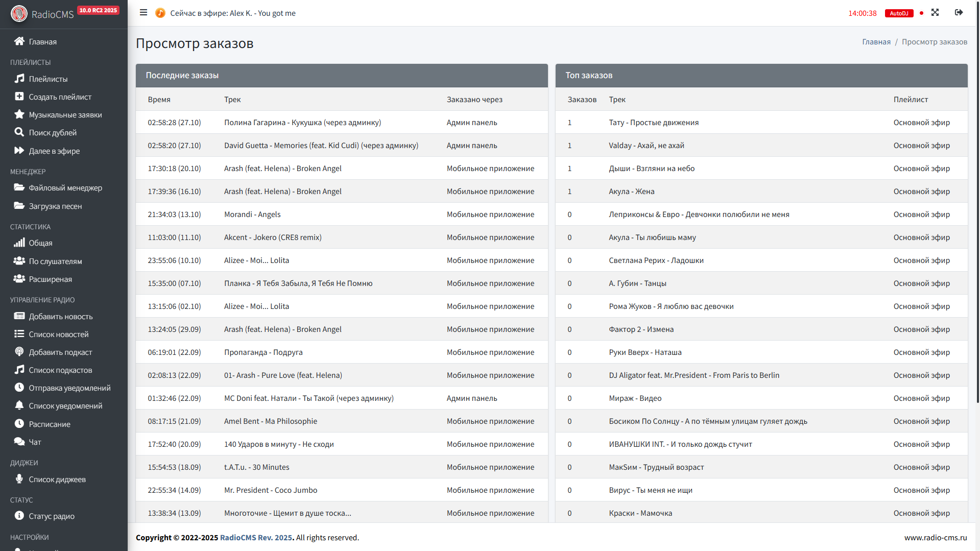This screenshot has height=551, width=980.
Task: Click the Далее в эфире forward icon
Action: [19, 151]
